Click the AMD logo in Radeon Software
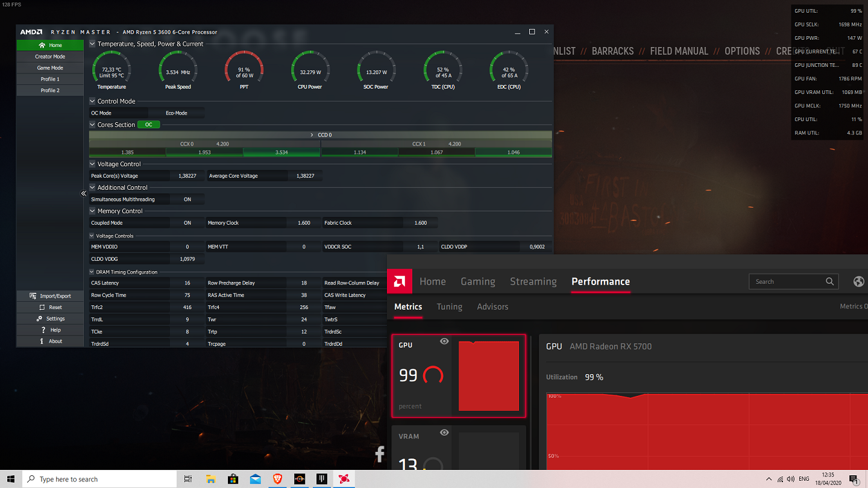868x488 pixels. click(x=399, y=281)
